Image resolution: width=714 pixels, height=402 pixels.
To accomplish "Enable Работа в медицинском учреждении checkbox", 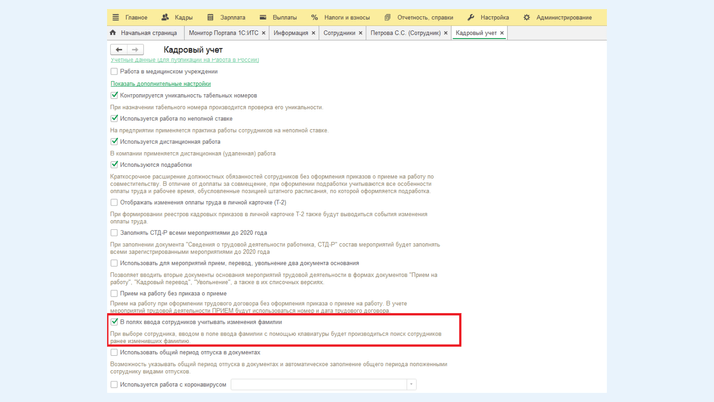I will (x=114, y=71).
